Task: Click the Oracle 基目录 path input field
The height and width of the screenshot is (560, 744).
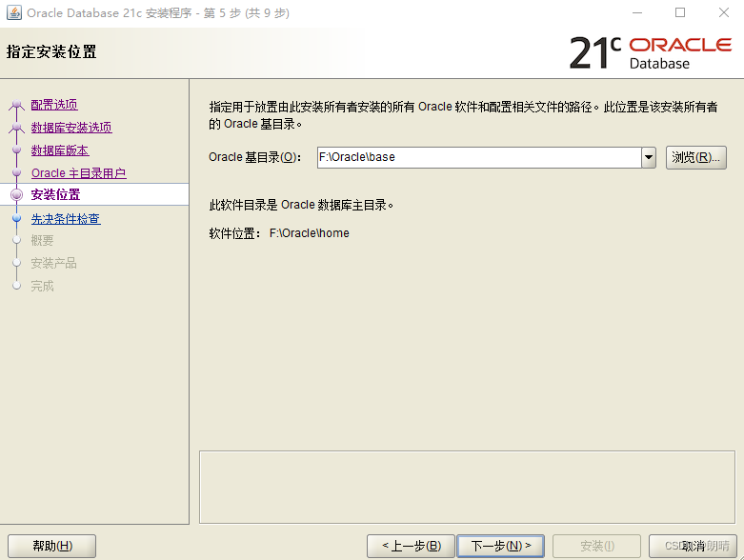Action: point(479,157)
